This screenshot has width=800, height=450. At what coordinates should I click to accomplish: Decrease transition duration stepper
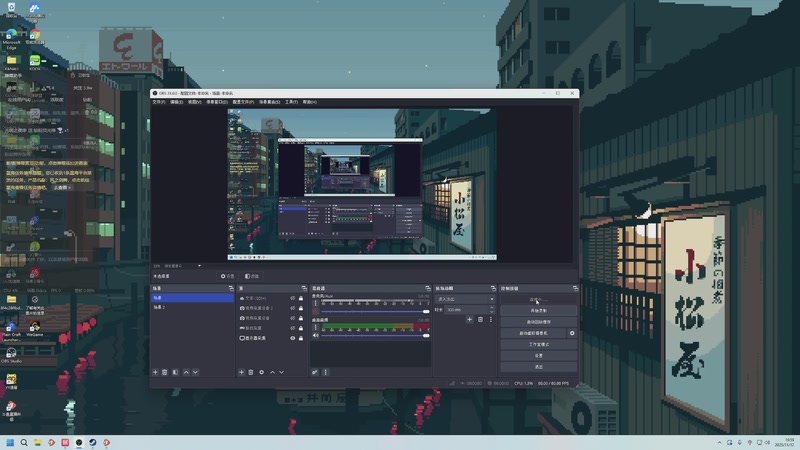492,311
